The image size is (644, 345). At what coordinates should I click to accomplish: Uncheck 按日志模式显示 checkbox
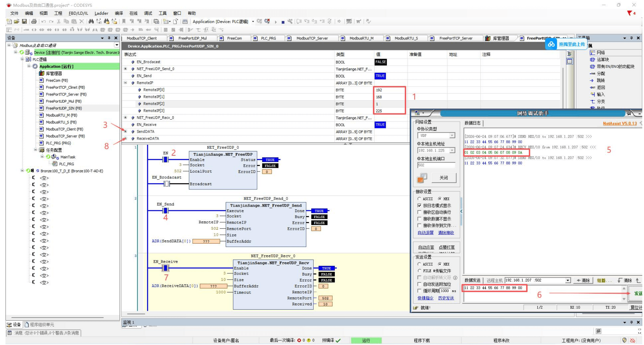tap(419, 205)
